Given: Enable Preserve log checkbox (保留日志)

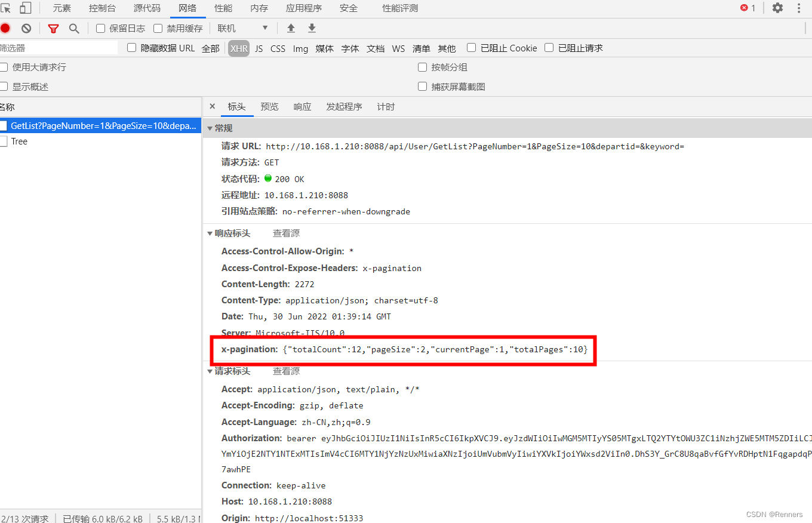Looking at the screenshot, I should (100, 28).
